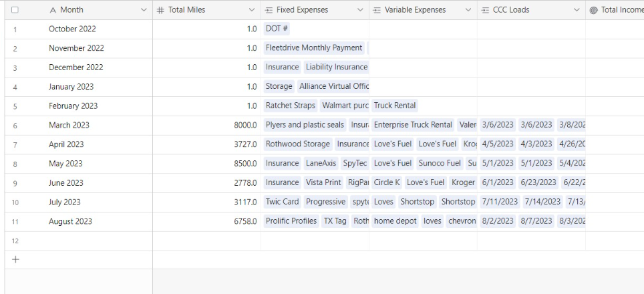Select the Total Income column header
This screenshot has height=294, width=644.
click(x=615, y=10)
